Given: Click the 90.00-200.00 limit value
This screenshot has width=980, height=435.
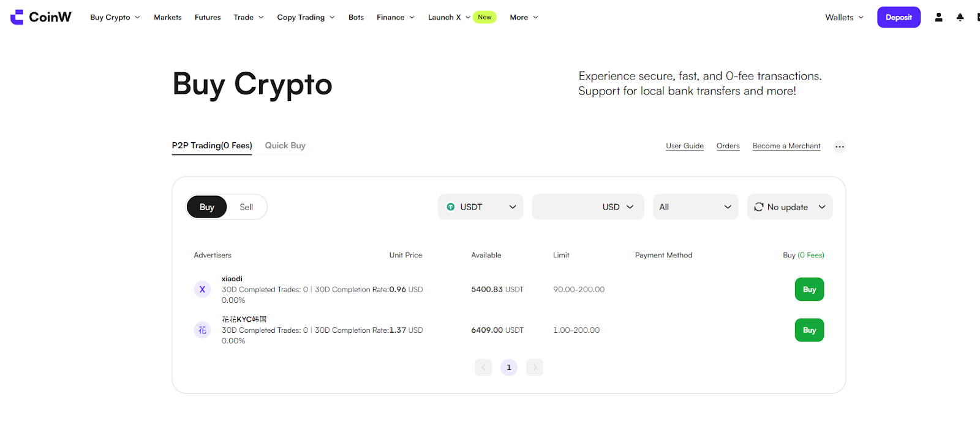Looking at the screenshot, I should pos(579,289).
